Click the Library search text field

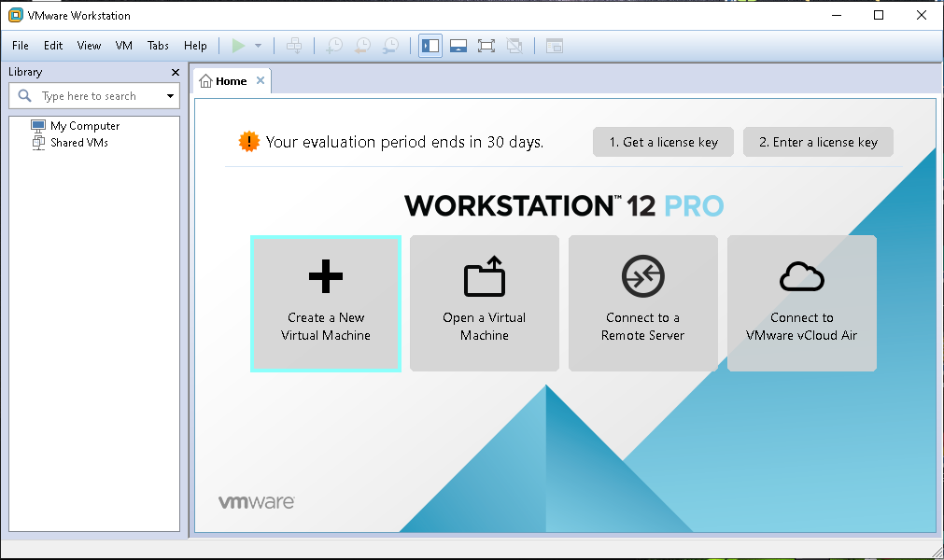[96, 96]
